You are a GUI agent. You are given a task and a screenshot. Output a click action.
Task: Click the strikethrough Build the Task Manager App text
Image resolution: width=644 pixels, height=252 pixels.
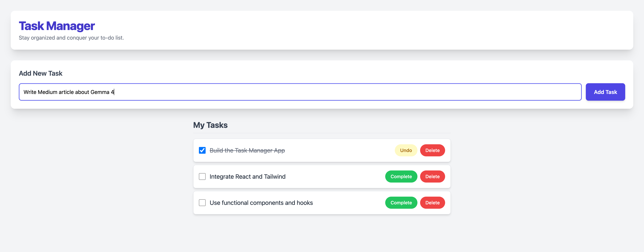[x=247, y=150]
